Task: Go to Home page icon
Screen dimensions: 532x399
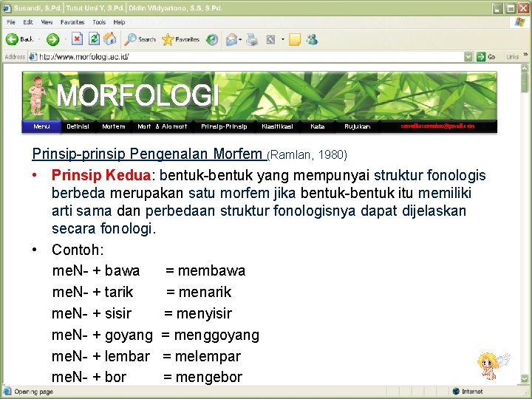Action: click(x=110, y=39)
